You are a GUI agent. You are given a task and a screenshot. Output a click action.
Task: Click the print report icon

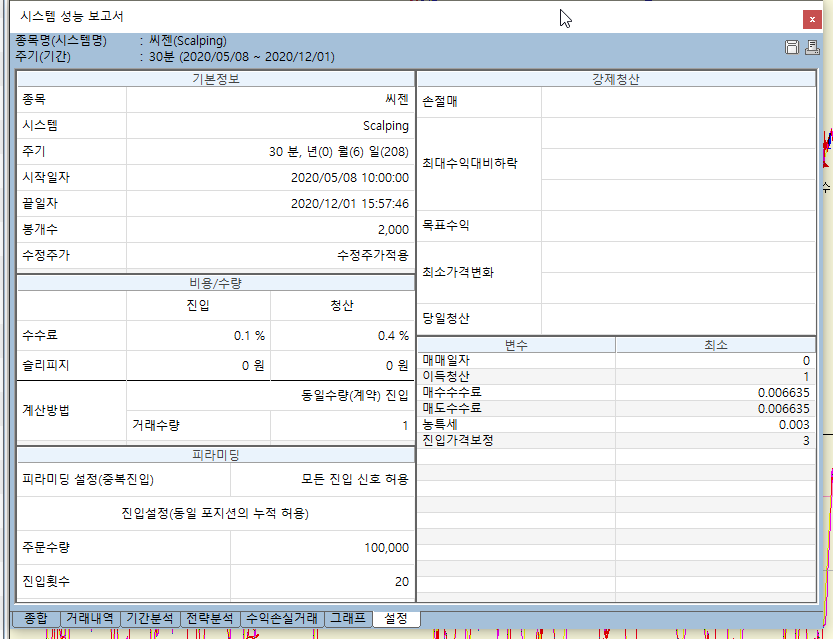click(811, 47)
